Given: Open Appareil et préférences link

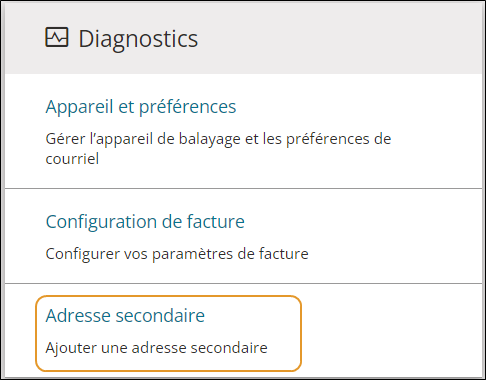Looking at the screenshot, I should [141, 107].
